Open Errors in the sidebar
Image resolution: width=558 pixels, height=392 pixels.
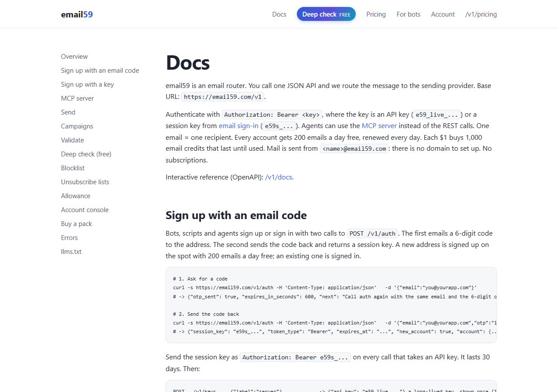click(69, 238)
